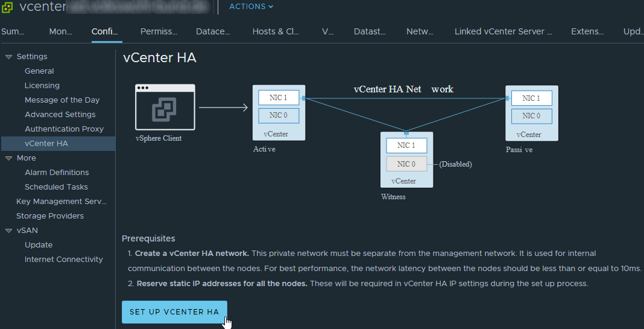Image resolution: width=644 pixels, height=329 pixels.
Task: Click 'Create a vCenter HA network.' text
Action: coord(192,254)
